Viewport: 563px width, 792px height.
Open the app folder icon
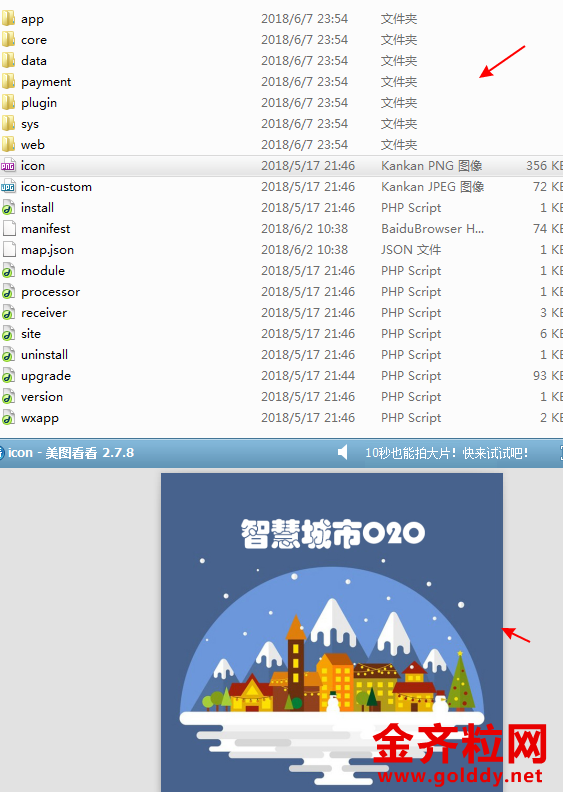click(x=8, y=19)
